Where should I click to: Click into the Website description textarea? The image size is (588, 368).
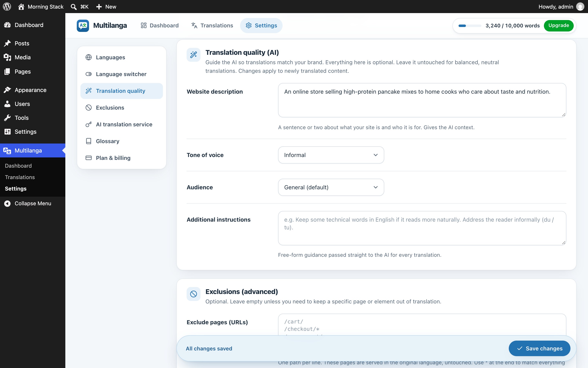coord(422,100)
